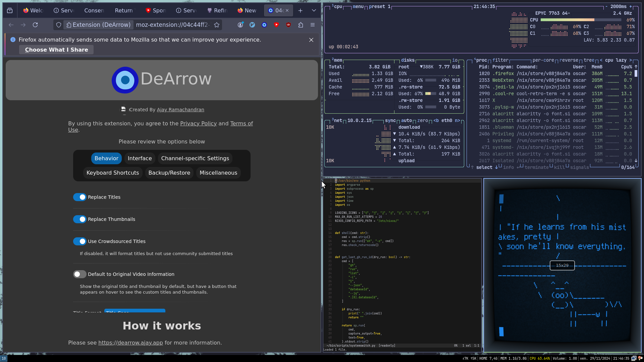Enable Default to Original Video Information

pos(80,274)
